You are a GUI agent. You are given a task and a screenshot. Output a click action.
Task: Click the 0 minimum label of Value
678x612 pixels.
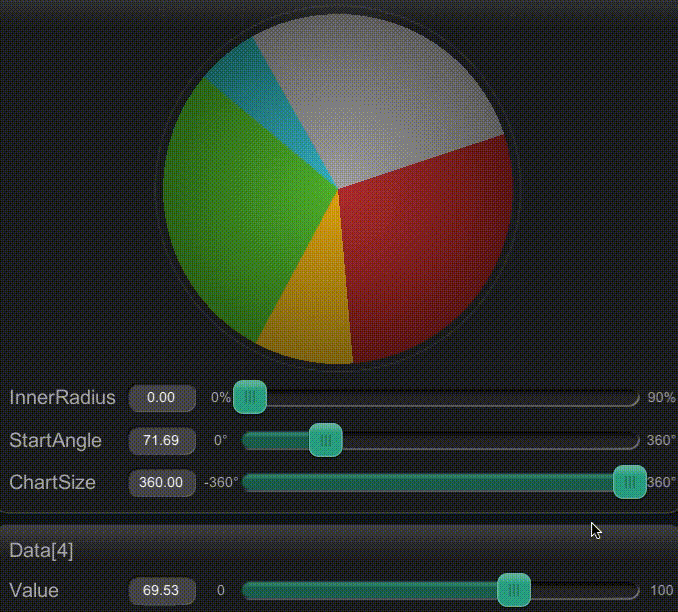pyautogui.click(x=221, y=590)
